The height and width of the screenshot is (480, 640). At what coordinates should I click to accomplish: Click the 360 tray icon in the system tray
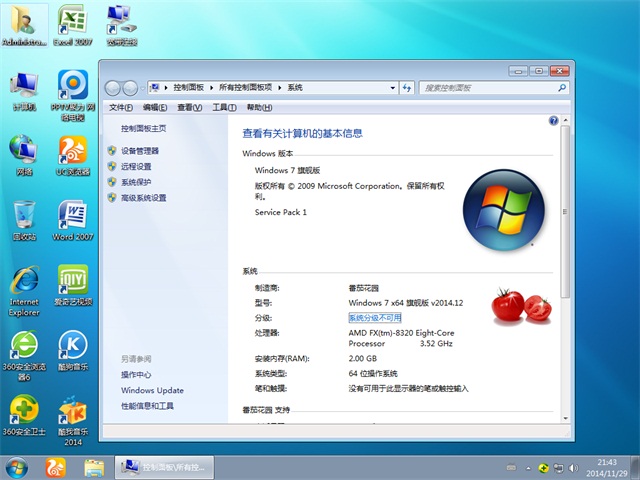pos(543,468)
